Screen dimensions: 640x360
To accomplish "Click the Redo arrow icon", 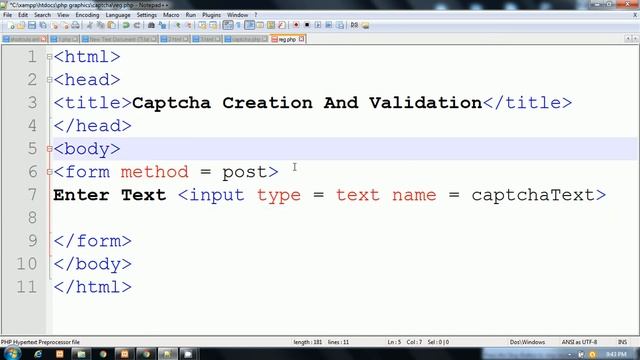I will (137, 25).
